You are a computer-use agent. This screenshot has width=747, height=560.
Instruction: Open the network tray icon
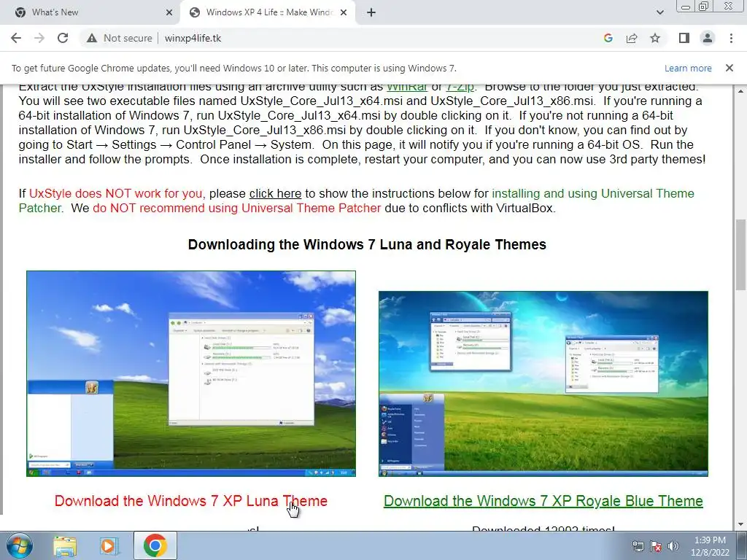638,546
